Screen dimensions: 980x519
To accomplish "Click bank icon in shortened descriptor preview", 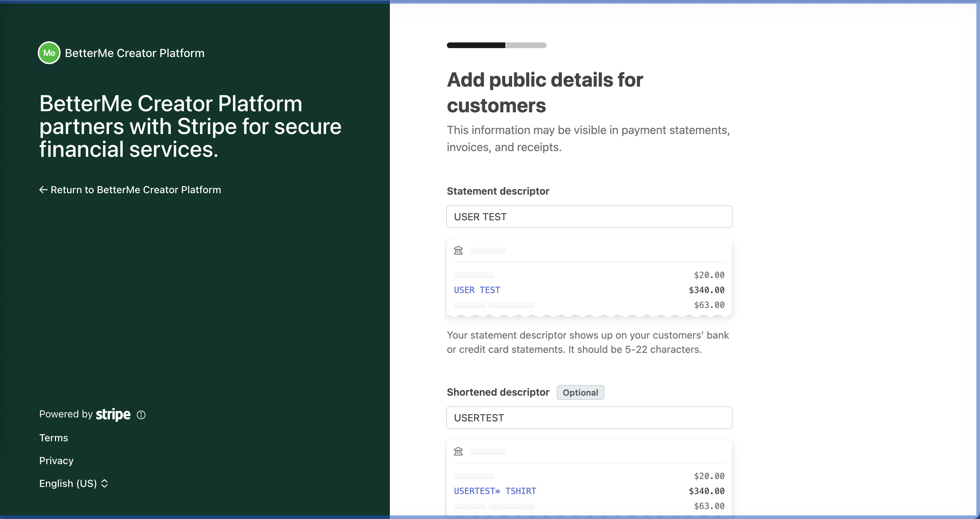I will (458, 451).
